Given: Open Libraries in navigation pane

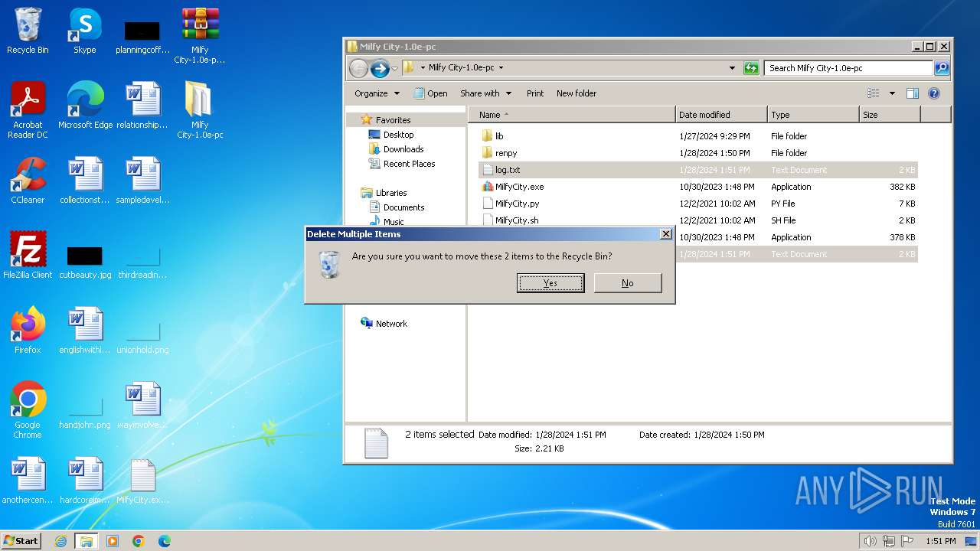Looking at the screenshot, I should 384,193.
